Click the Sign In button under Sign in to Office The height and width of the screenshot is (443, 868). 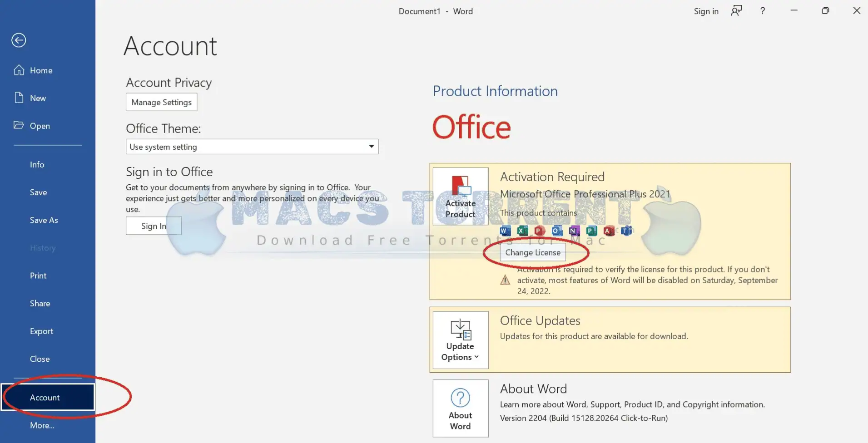click(154, 226)
